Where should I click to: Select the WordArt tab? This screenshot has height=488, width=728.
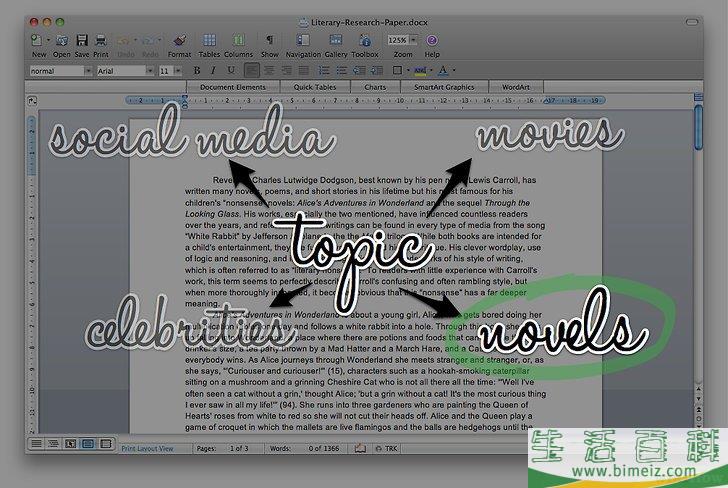pos(516,87)
